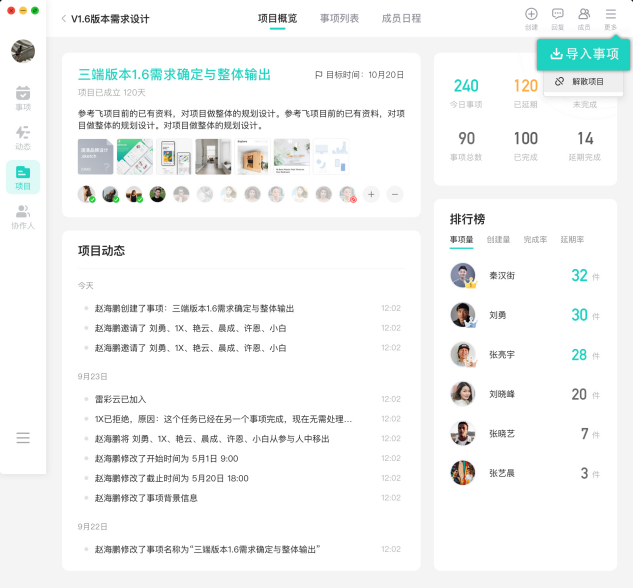Viewport: 633px width, 588px height.
Task: Select 项目 folder icon in sidebar
Action: click(x=23, y=177)
